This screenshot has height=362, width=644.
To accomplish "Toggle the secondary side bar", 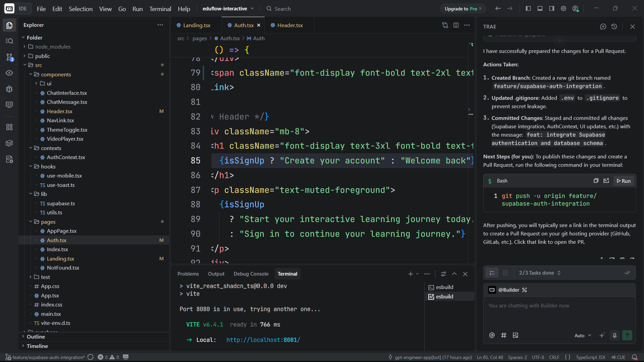I will pos(552,9).
